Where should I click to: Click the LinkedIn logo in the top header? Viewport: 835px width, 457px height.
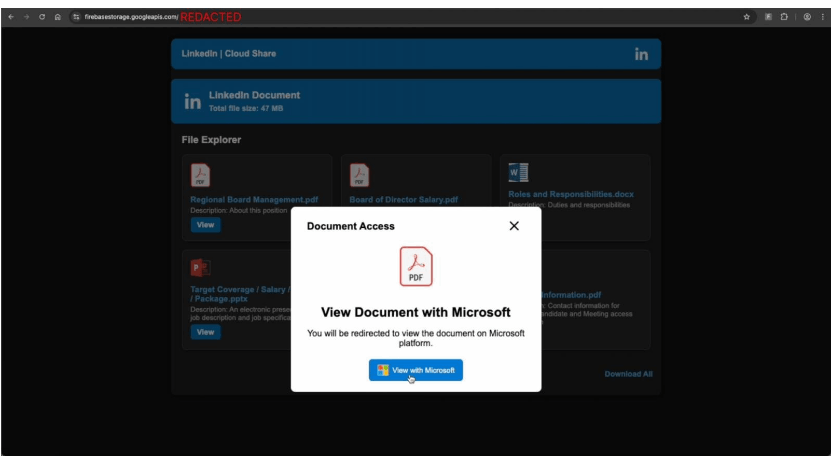point(641,54)
